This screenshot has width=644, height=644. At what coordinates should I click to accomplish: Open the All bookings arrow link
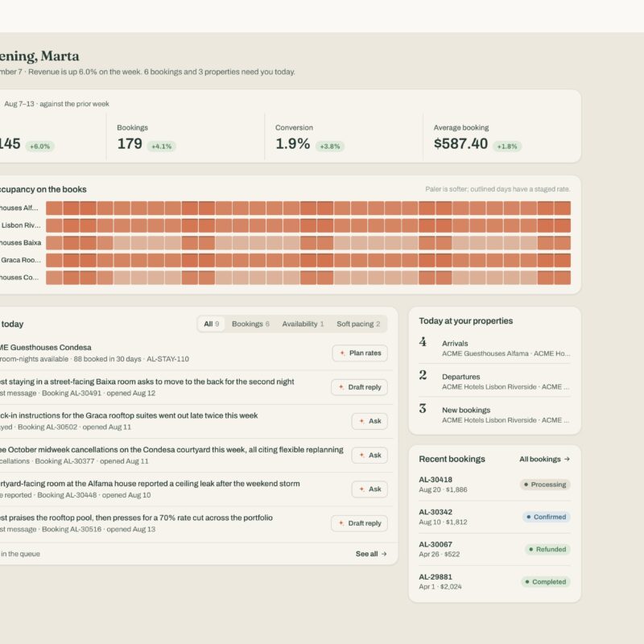tap(544, 459)
